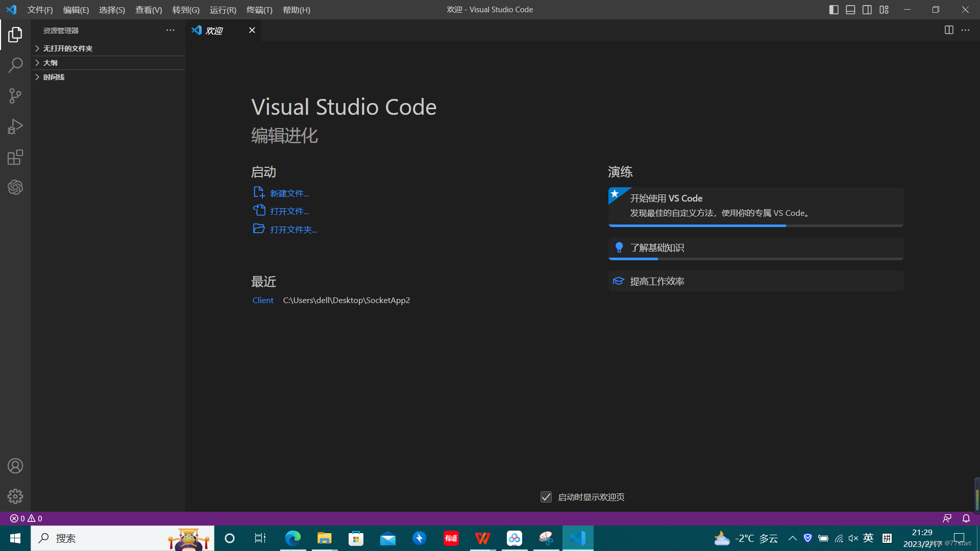
Task: Open the 转到(G) menu
Action: pyautogui.click(x=186, y=10)
